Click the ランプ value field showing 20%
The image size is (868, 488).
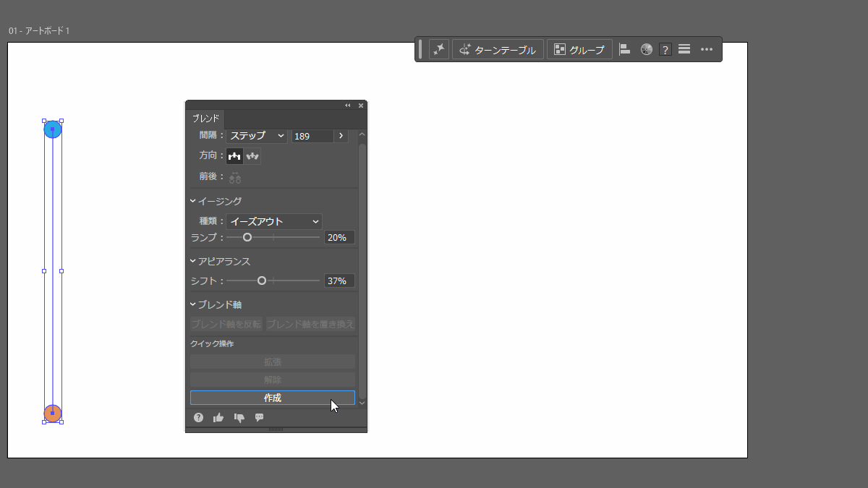click(339, 237)
